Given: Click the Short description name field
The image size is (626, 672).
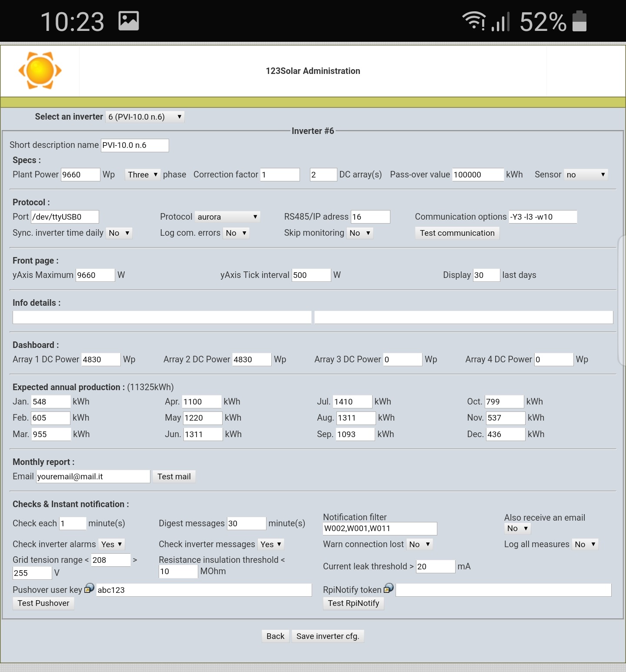Looking at the screenshot, I should pos(135,145).
